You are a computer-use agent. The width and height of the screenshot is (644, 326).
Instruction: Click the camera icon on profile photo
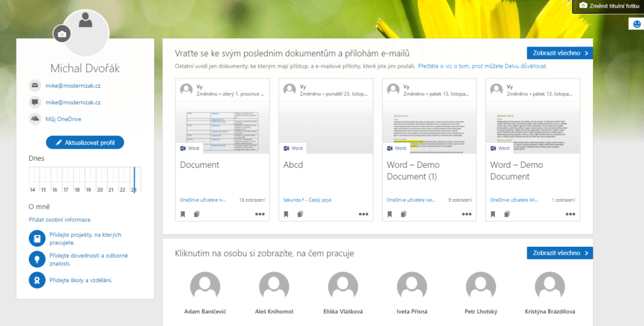pos(62,35)
